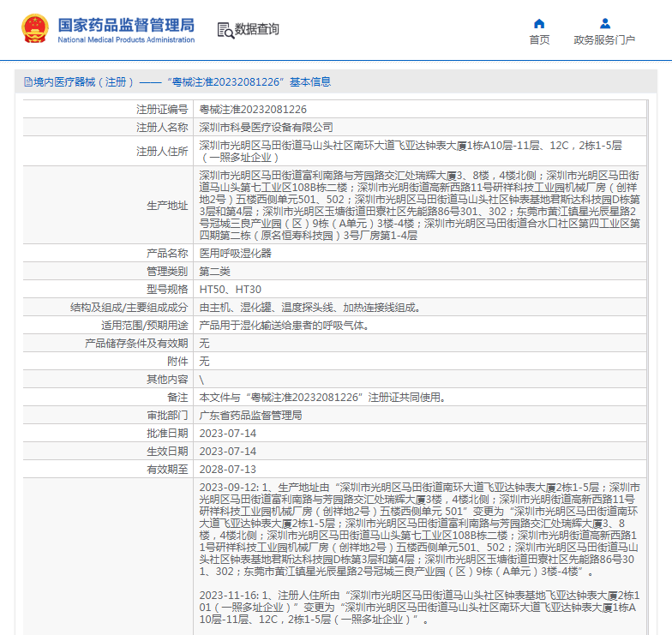
Task: Click 医用呼吸湿化器 product name value
Action: [x=235, y=254]
